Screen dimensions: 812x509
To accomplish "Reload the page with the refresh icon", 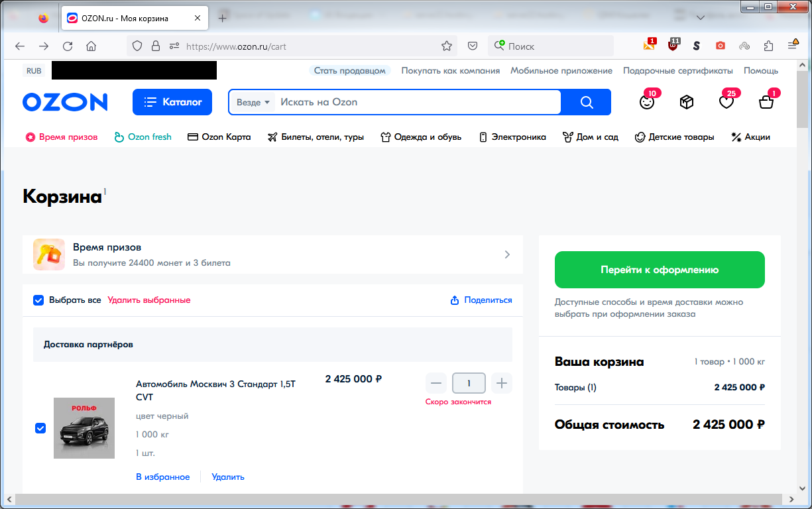I will (68, 46).
